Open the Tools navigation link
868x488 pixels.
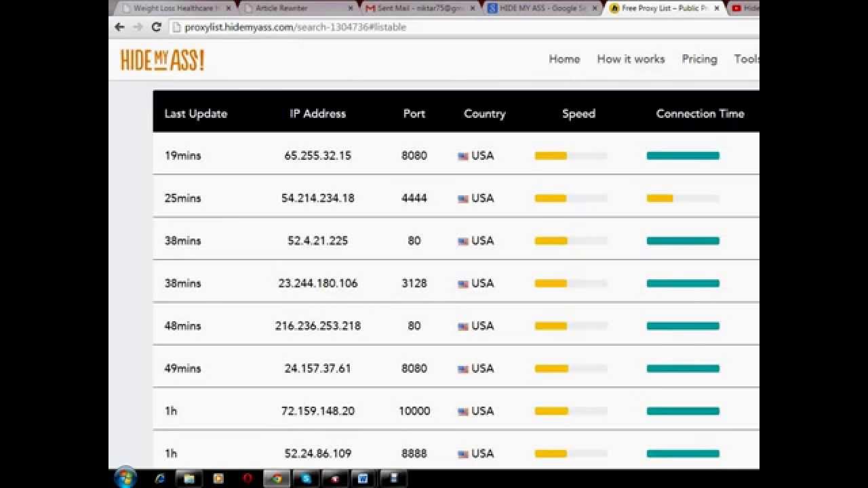click(747, 59)
